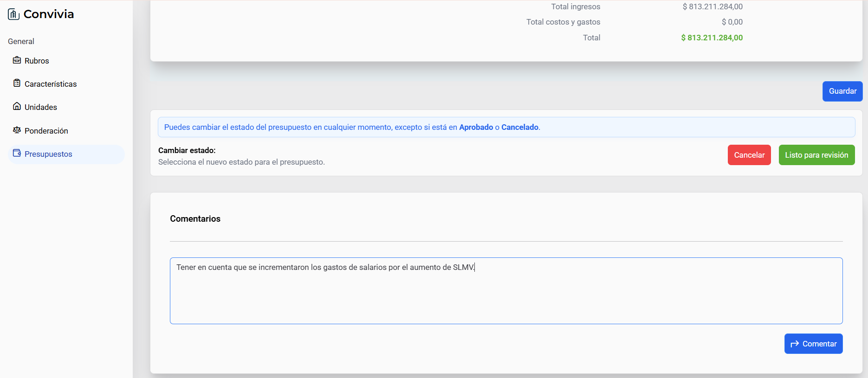Click the Unidades house icon
Viewport: 868px width, 378px height.
(x=17, y=107)
